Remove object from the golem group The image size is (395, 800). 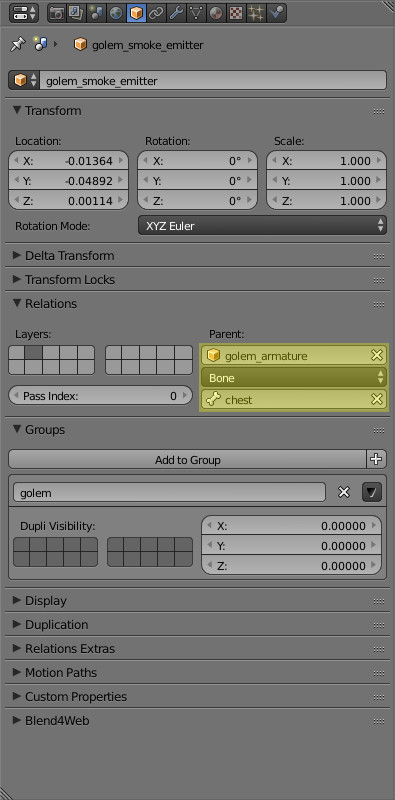tap(344, 492)
